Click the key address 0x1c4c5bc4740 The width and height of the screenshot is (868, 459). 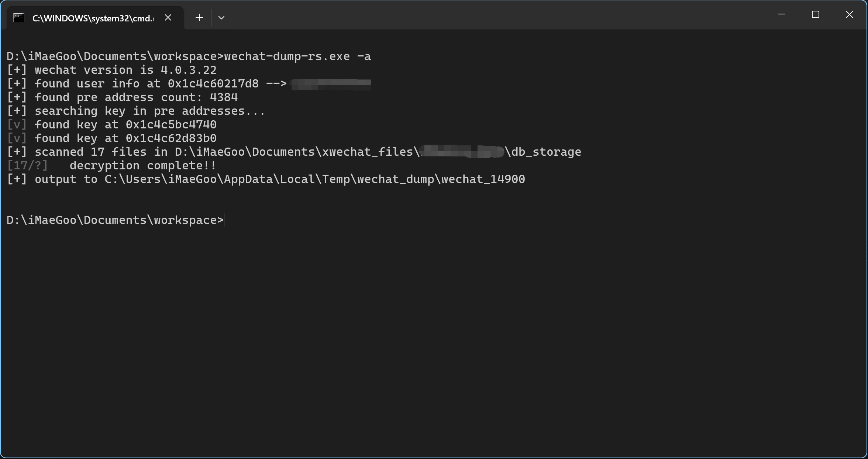pos(171,125)
